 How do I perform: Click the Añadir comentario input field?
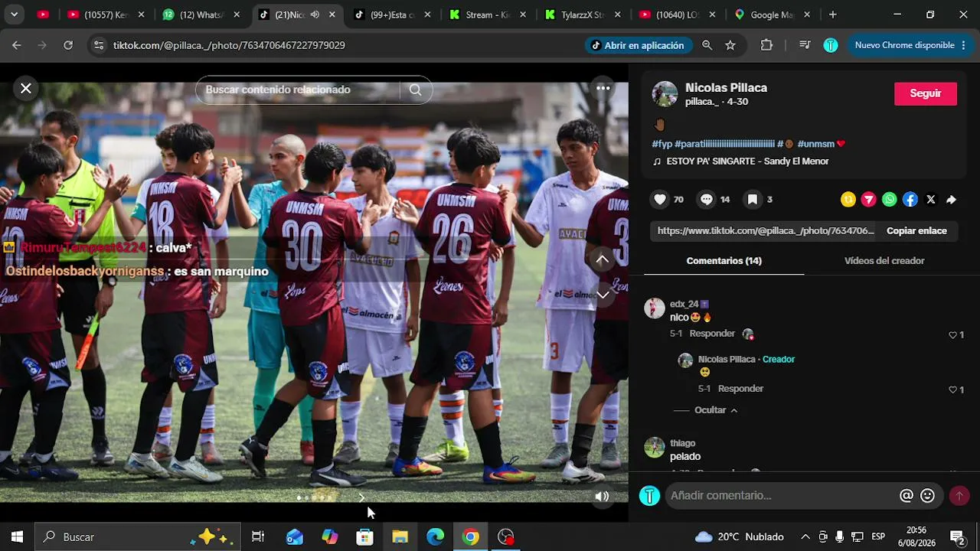[x=779, y=496]
